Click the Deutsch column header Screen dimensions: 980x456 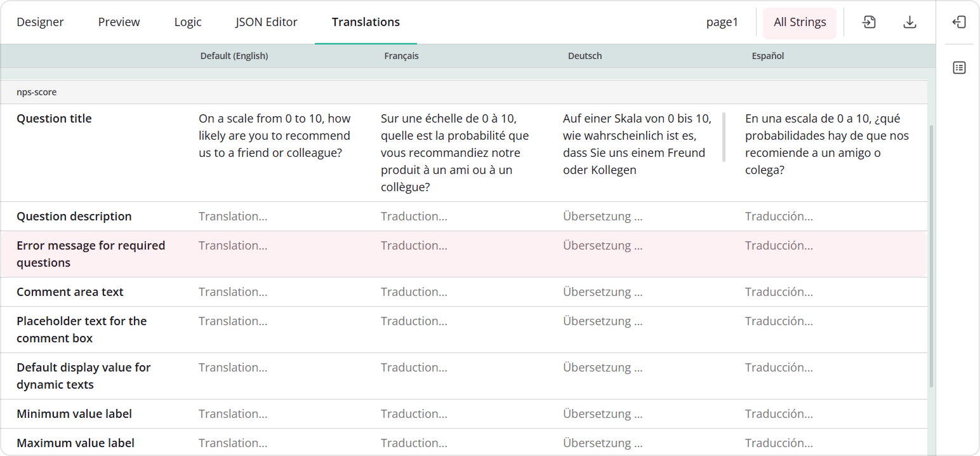585,55
